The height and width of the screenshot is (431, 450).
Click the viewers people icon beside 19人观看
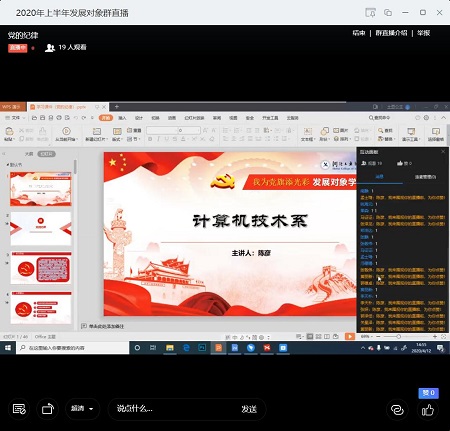[50, 48]
